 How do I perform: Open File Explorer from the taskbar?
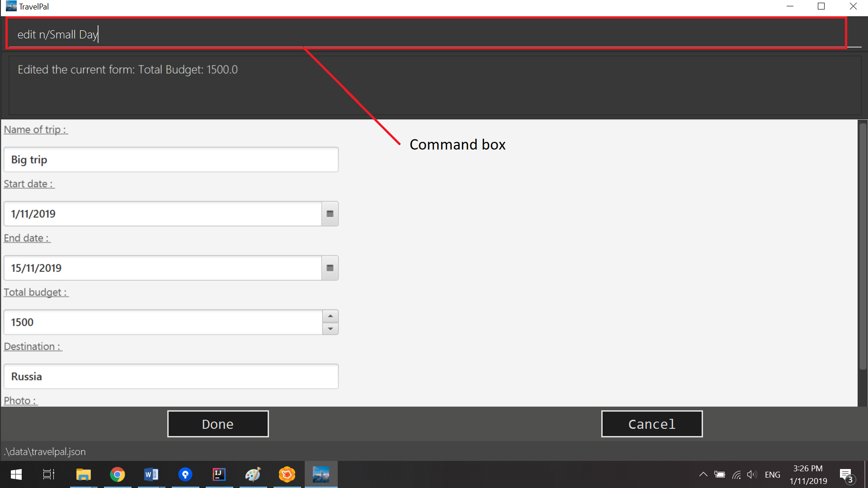83,474
